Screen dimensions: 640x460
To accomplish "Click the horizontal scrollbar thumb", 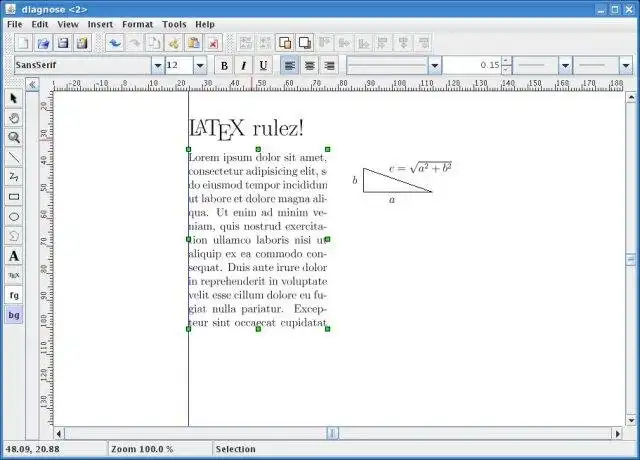I will pyautogui.click(x=332, y=433).
